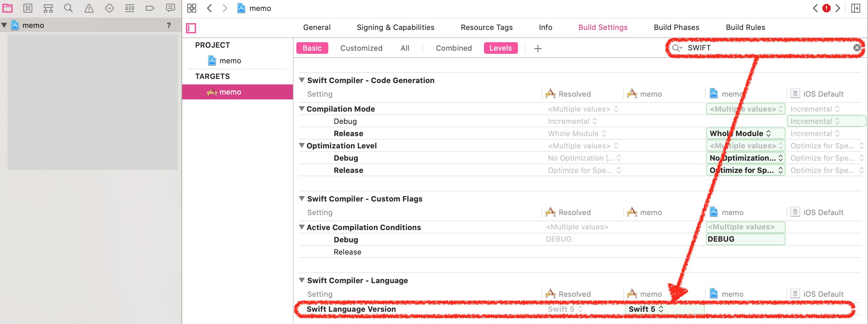Go back in editor history
The width and height of the screenshot is (868, 324).
209,8
